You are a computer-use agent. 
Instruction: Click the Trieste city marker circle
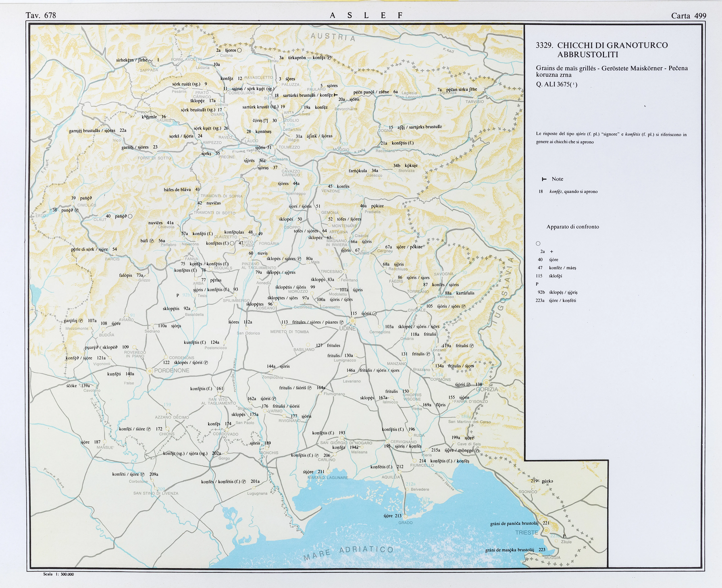[546, 531]
